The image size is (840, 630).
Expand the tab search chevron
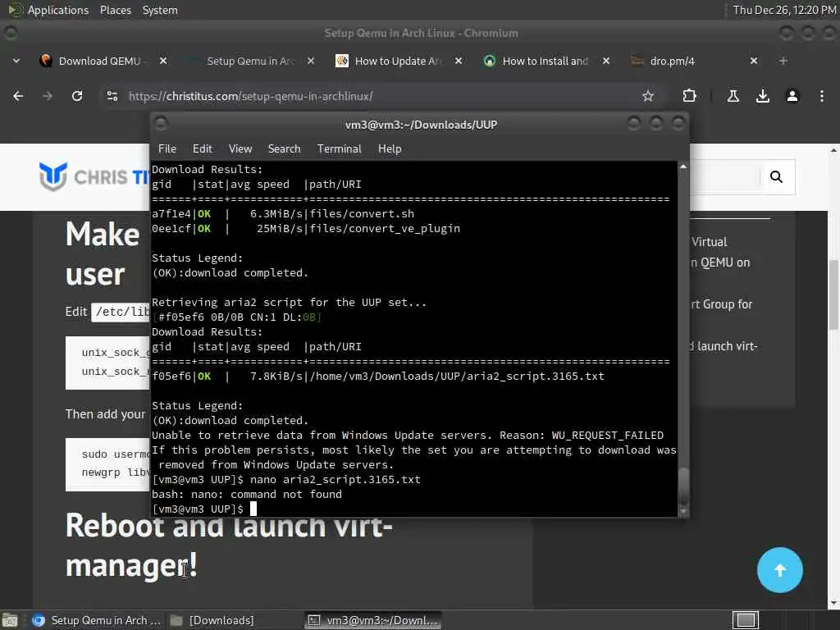(x=16, y=61)
